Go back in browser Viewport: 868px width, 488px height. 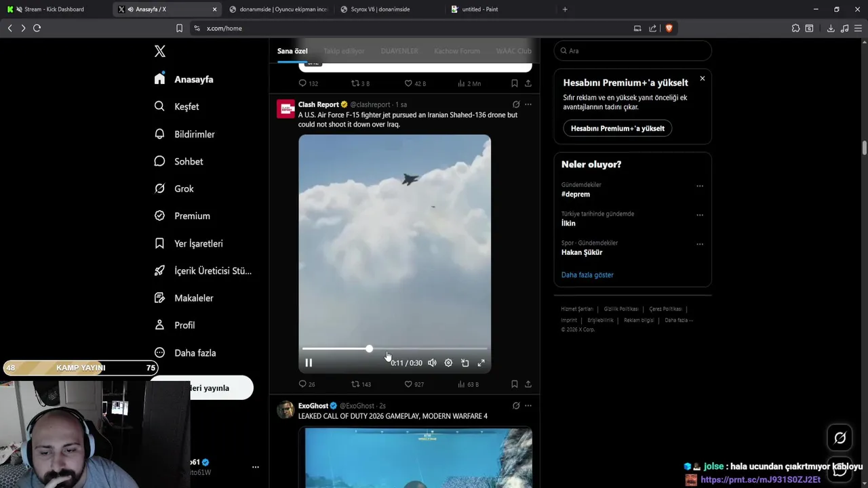click(x=9, y=28)
